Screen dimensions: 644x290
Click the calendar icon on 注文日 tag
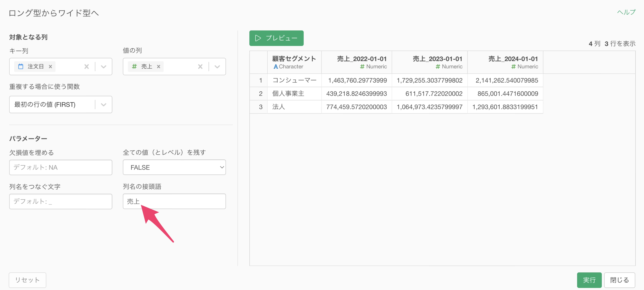point(21,66)
